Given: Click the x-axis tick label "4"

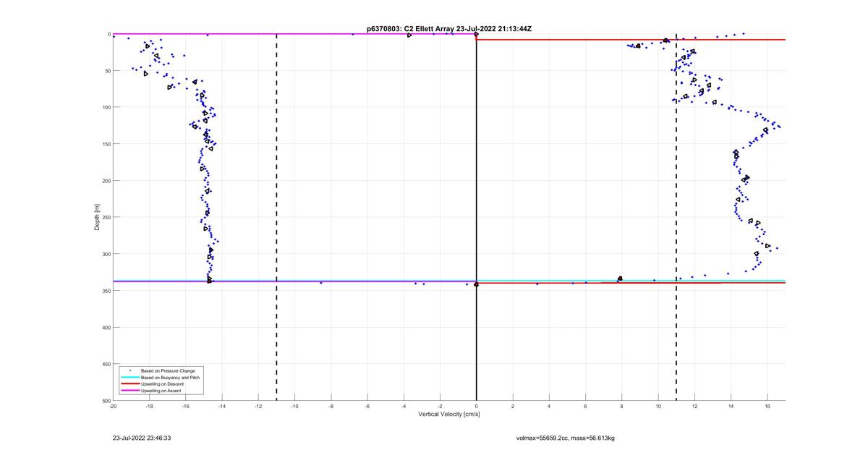Looking at the screenshot, I should click(x=549, y=406).
